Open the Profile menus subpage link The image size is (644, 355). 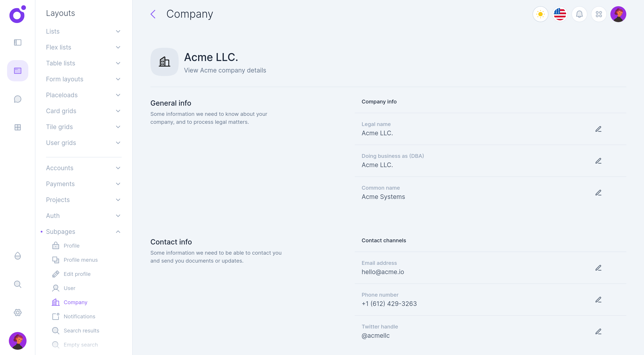(80, 260)
